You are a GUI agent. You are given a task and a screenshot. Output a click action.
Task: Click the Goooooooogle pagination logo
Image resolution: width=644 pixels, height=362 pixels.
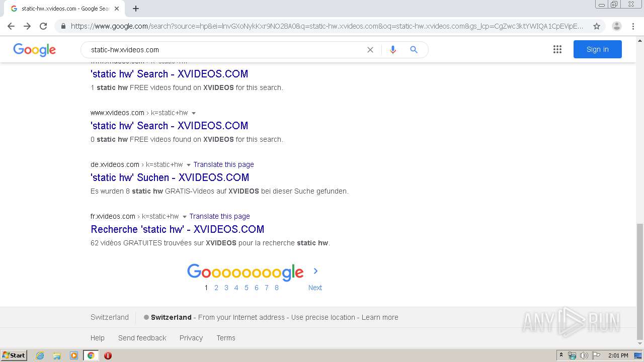246,272
